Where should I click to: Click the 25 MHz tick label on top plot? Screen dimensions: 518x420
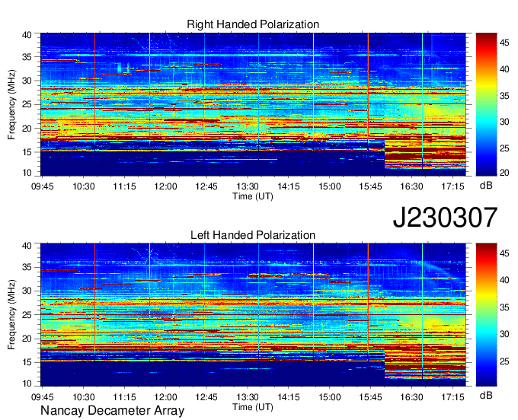27,104
